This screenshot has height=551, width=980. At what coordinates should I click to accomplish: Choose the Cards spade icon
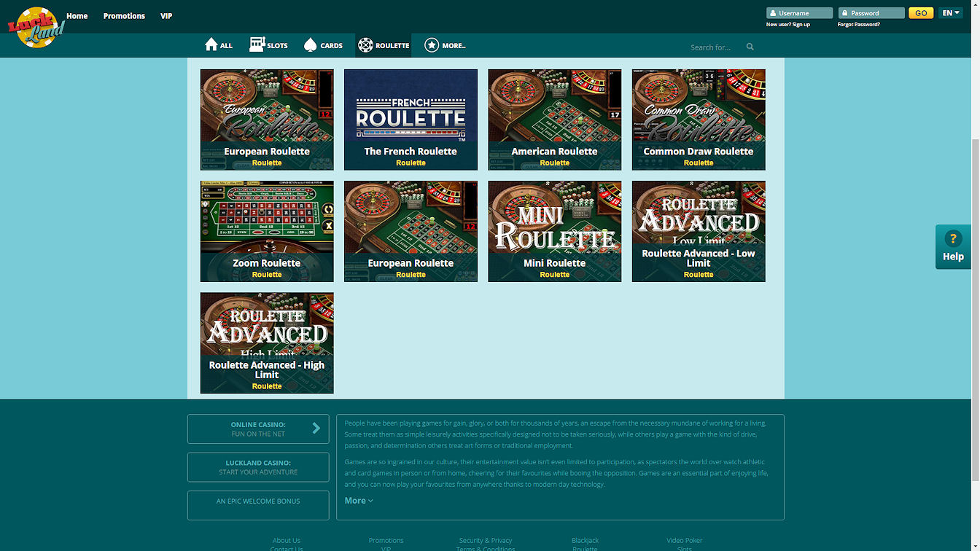(310, 45)
